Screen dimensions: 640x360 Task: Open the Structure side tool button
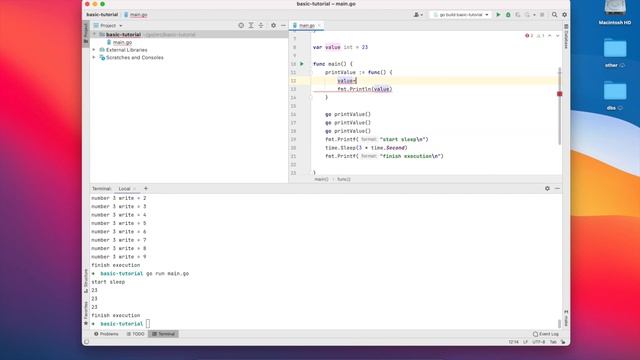(86, 281)
